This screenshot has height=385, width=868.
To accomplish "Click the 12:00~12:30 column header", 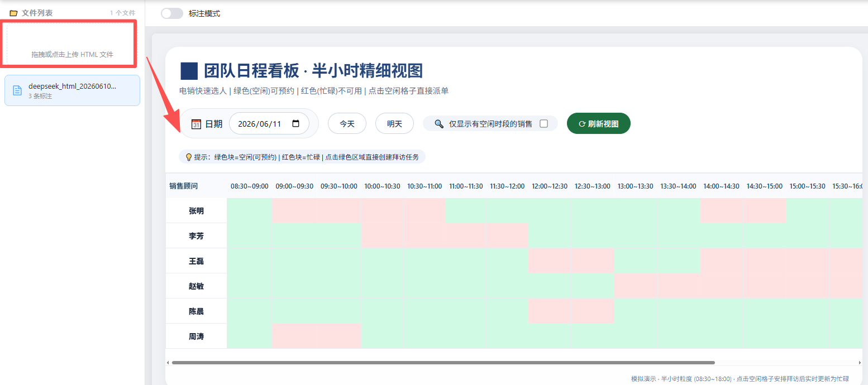I will pos(550,186).
